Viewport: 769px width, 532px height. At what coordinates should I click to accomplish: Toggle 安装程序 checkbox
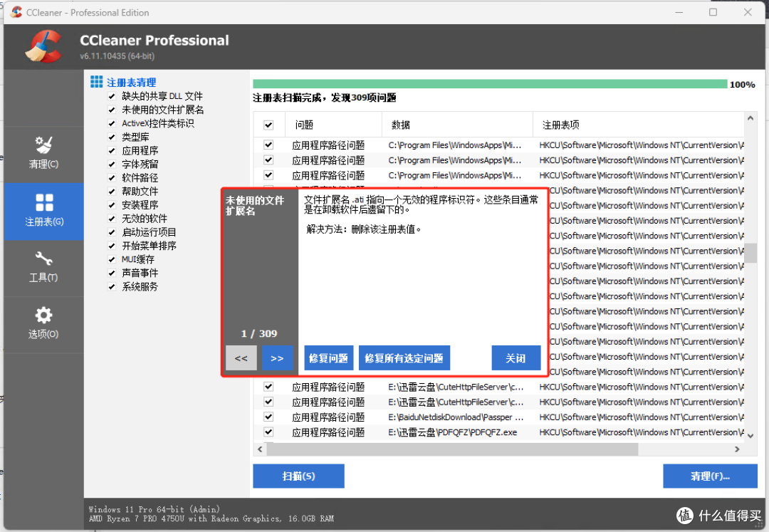[112, 205]
